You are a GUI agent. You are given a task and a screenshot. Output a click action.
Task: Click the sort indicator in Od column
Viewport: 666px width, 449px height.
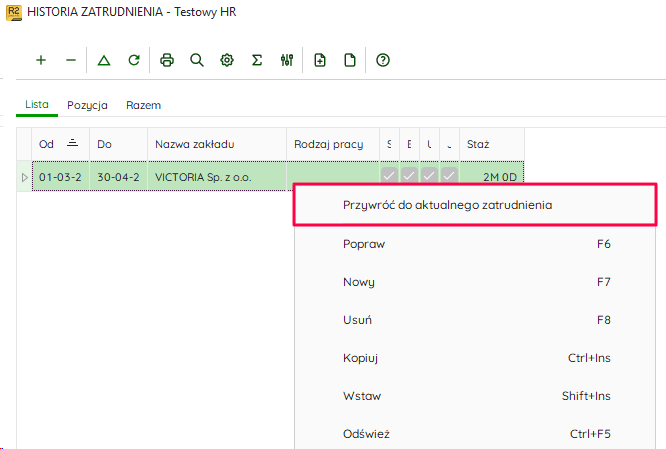click(73, 143)
